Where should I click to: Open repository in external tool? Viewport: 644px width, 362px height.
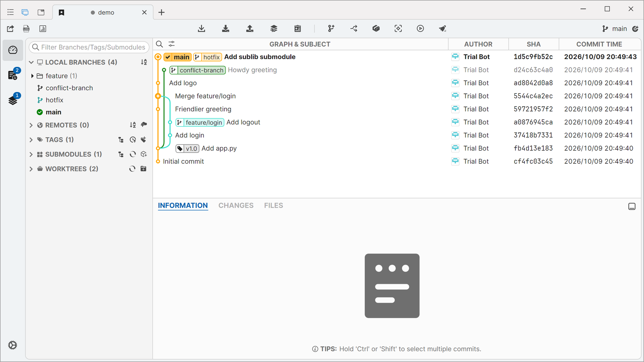(10, 29)
